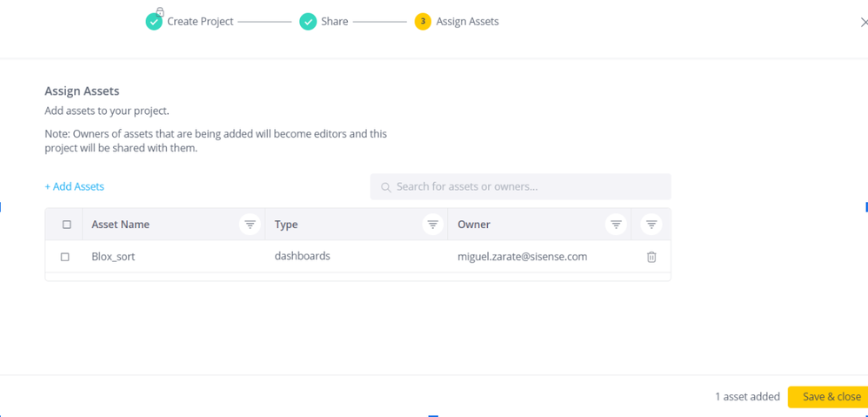Go to the Share step label
This screenshot has width=868, height=417.
tap(334, 22)
